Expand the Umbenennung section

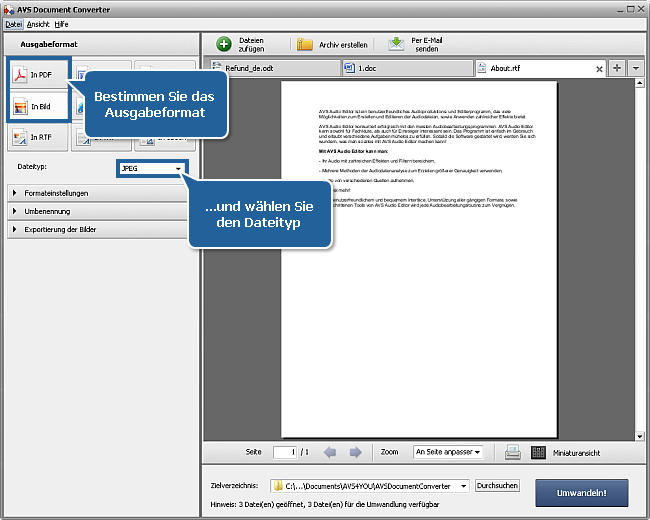pyautogui.click(x=97, y=211)
